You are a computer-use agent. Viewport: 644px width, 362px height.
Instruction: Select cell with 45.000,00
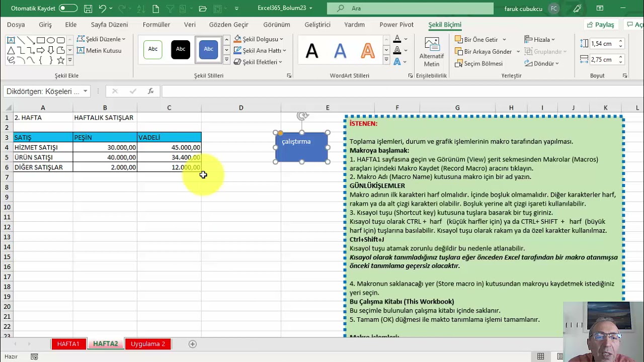click(x=169, y=147)
